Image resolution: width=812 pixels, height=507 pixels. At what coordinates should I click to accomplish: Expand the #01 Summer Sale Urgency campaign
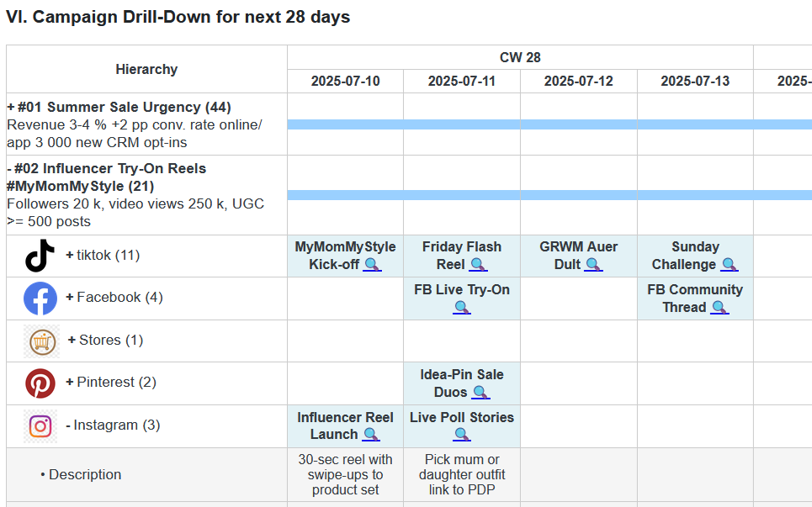[11, 107]
